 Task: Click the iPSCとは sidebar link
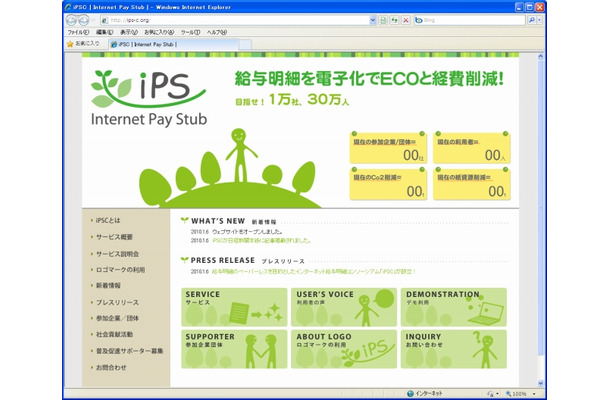[108, 221]
